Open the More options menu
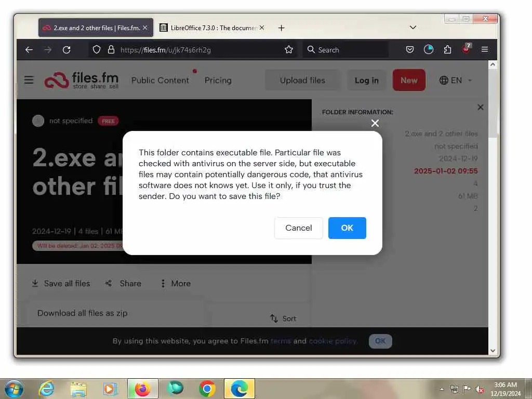532x399 pixels. tap(176, 283)
